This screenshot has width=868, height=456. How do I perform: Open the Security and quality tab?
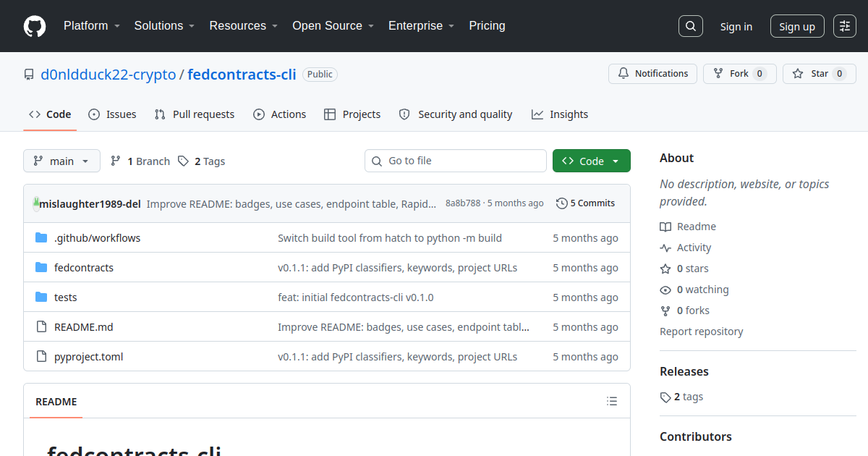tap(456, 114)
